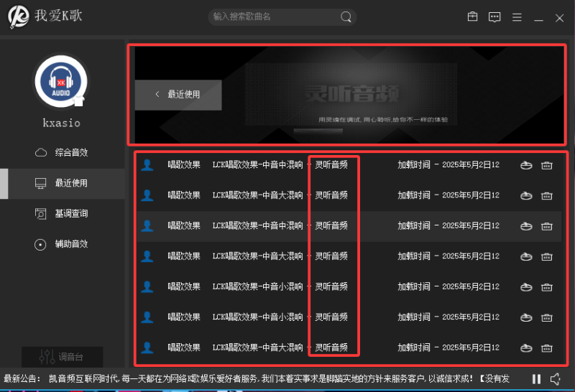Open the 调音台 mixer button
The image size is (575, 392).
[62, 357]
